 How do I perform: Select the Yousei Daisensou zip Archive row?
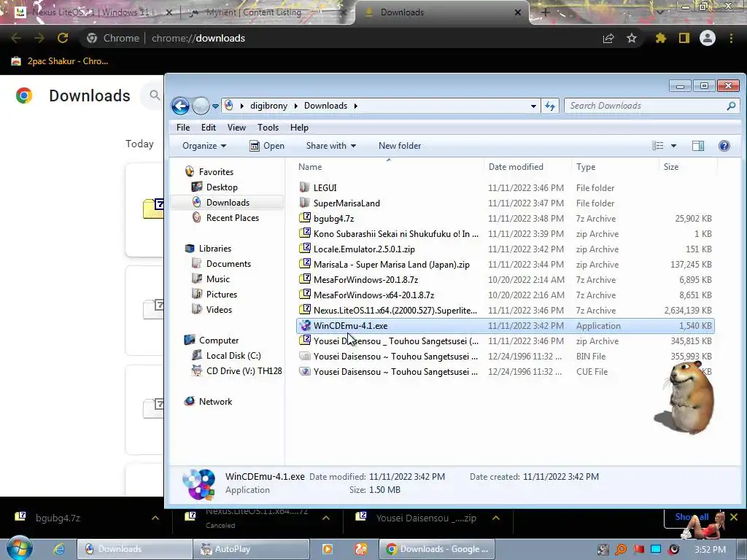click(x=505, y=341)
